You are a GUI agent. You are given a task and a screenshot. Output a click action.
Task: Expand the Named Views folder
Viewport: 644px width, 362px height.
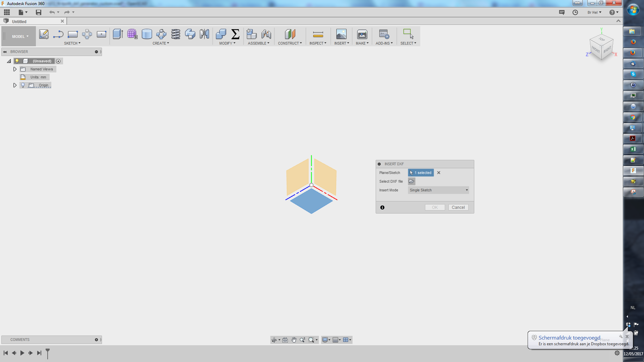15,69
